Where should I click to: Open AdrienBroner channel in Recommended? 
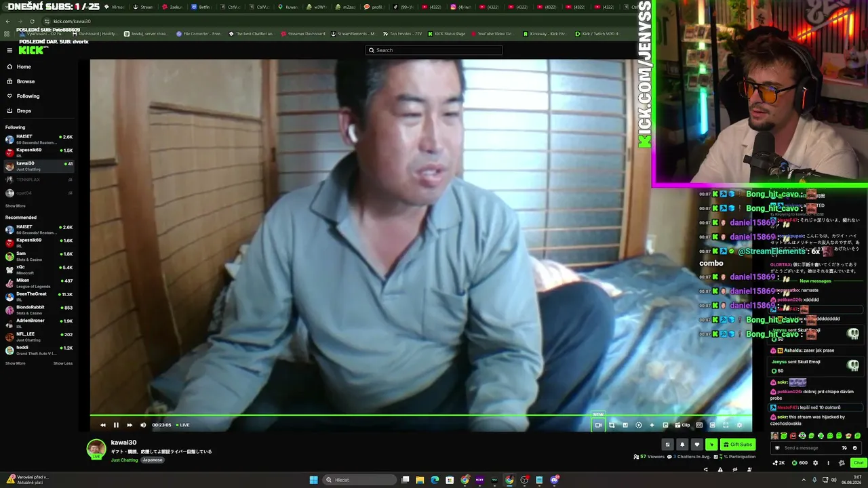[x=38, y=323]
